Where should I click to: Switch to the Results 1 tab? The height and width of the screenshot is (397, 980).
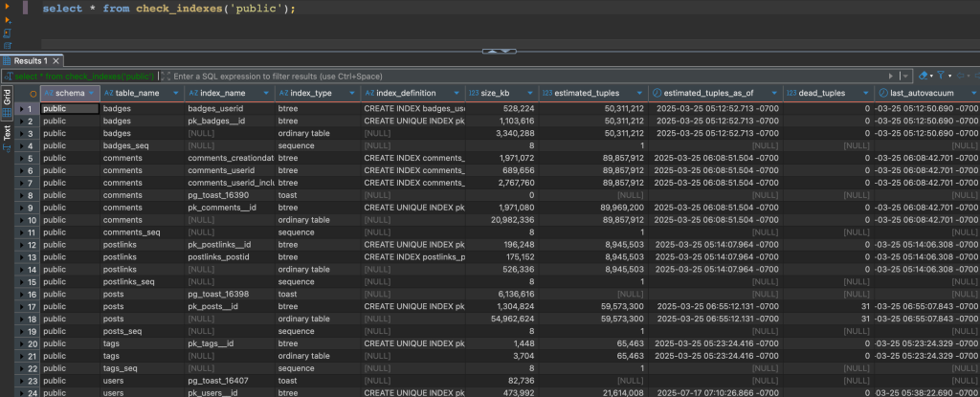[31, 61]
